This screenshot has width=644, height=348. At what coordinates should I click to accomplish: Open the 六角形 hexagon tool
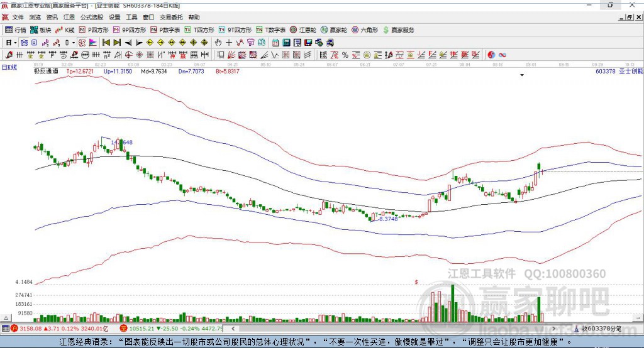coord(365,30)
